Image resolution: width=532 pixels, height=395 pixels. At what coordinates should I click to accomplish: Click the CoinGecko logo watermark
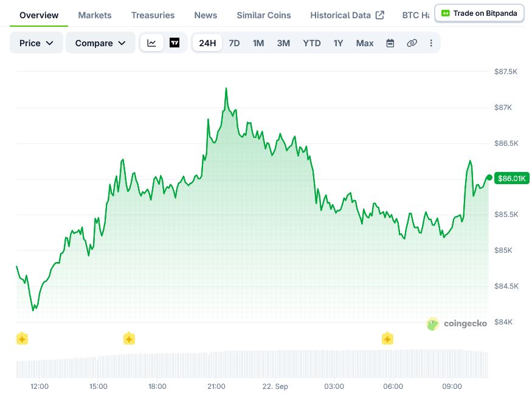pos(457,324)
